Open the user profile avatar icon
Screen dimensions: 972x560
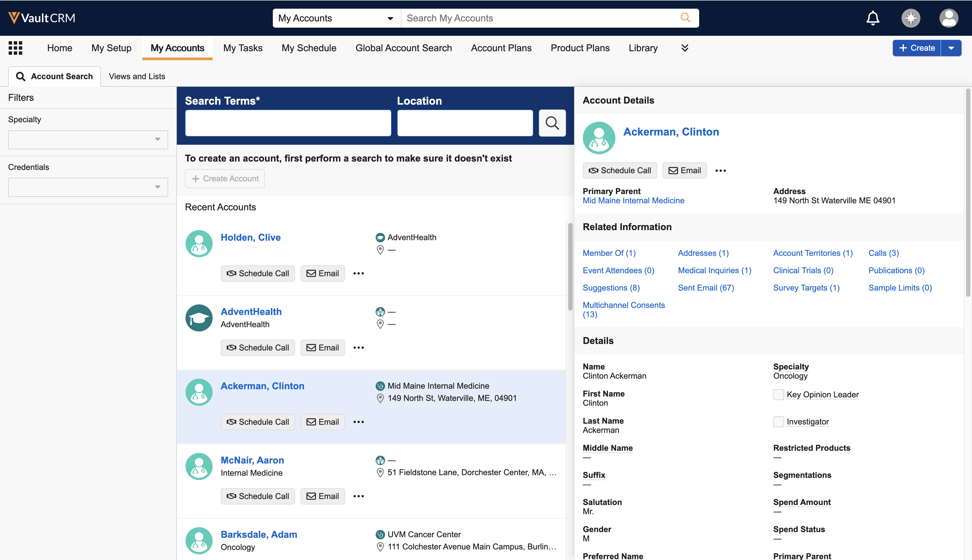click(948, 18)
